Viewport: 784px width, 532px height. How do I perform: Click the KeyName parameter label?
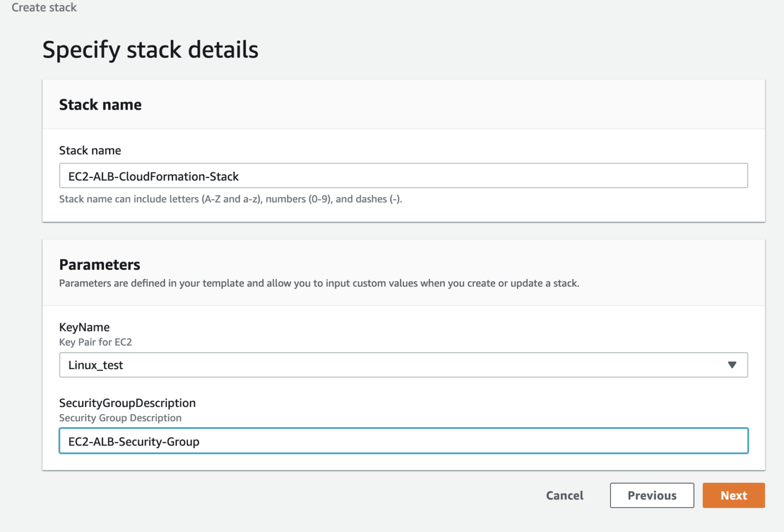[84, 327]
